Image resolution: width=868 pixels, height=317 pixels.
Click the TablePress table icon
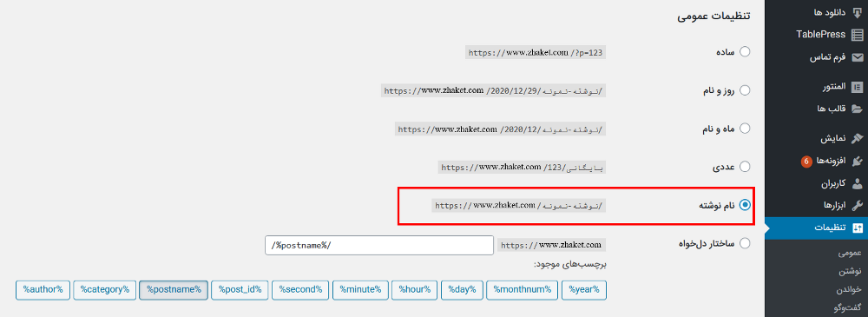pyautogui.click(x=857, y=35)
